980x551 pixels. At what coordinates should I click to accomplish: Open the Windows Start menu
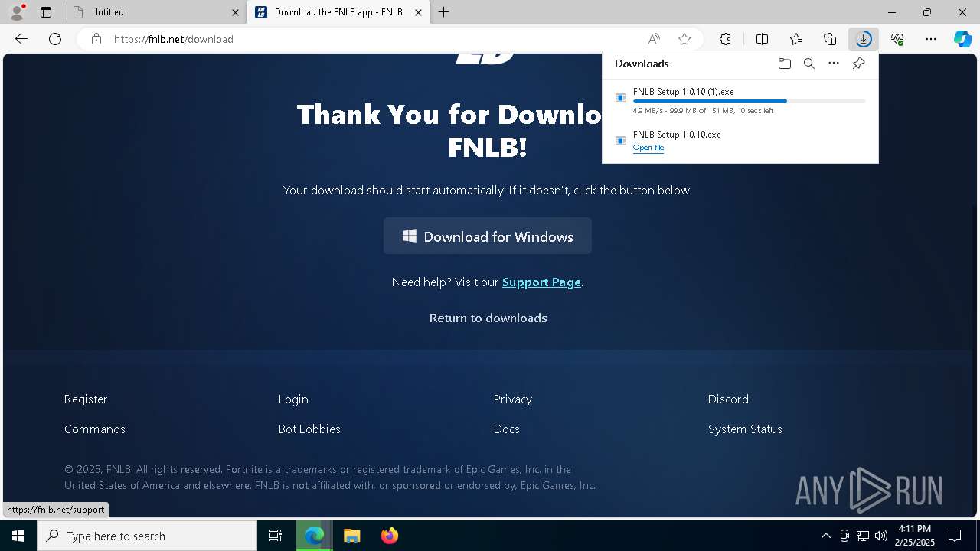[18, 536]
